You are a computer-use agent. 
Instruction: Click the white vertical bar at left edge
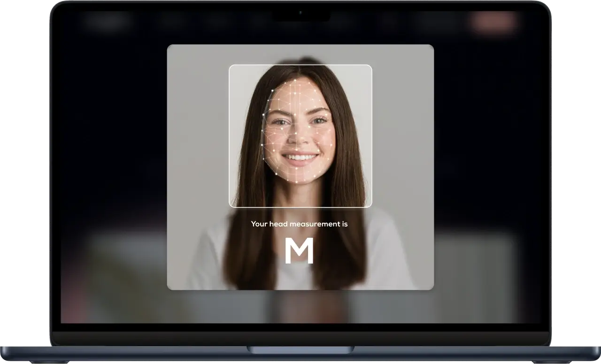coord(47,137)
